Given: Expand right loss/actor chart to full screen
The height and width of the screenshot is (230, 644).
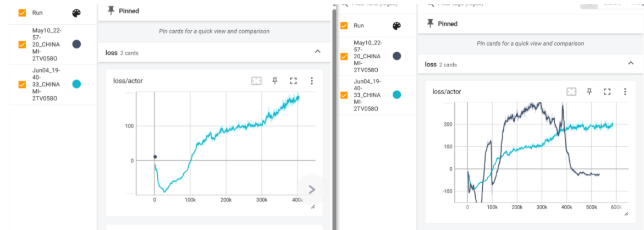Looking at the screenshot, I should click(608, 91).
